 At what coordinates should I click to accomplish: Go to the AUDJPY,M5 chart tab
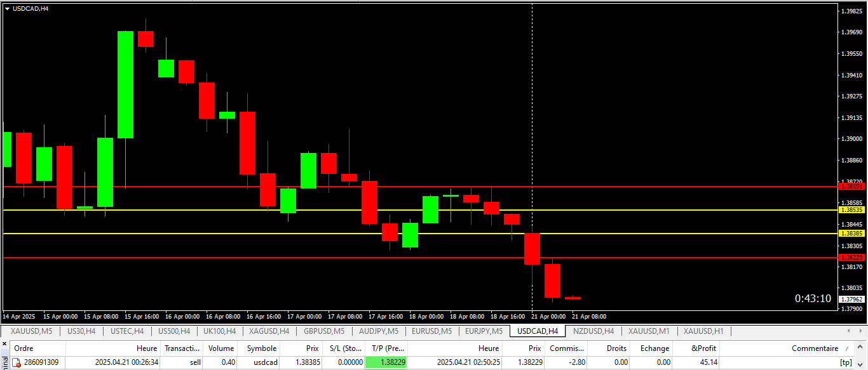pyautogui.click(x=379, y=331)
